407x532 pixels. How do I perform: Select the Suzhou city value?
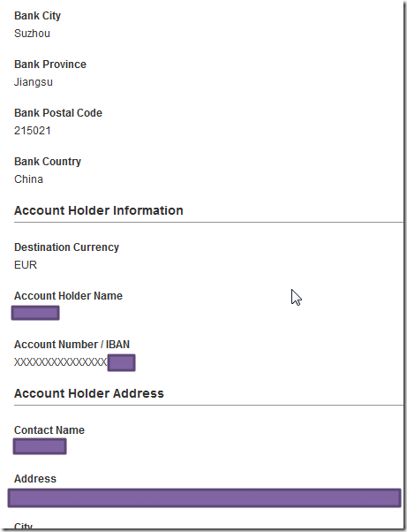tap(32, 34)
